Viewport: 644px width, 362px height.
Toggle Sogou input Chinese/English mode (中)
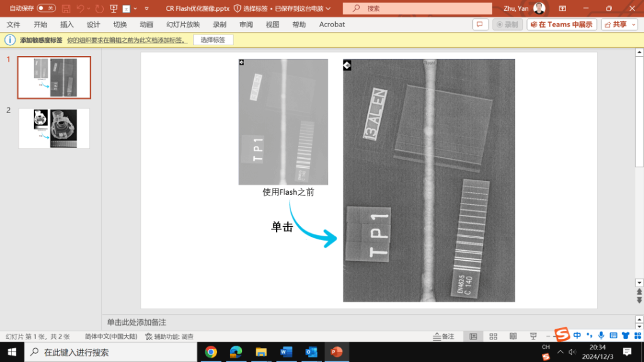[577, 336]
